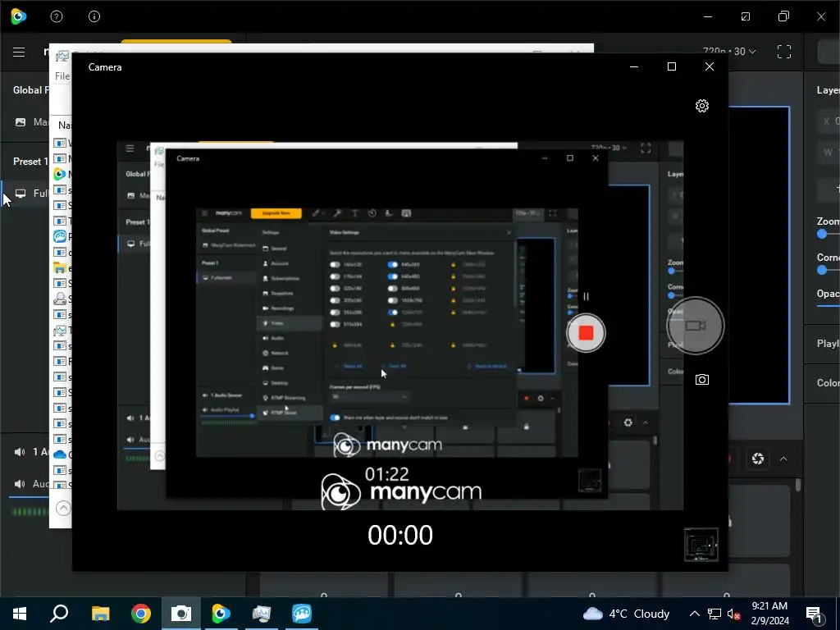The width and height of the screenshot is (840, 630).
Task: Open Camera app settings gear
Action: [702, 106]
